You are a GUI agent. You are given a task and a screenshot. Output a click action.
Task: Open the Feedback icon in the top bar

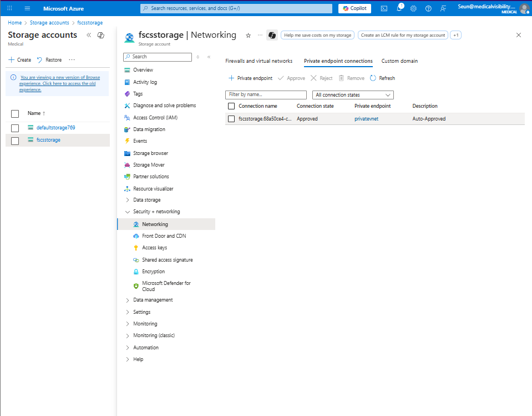point(443,8)
